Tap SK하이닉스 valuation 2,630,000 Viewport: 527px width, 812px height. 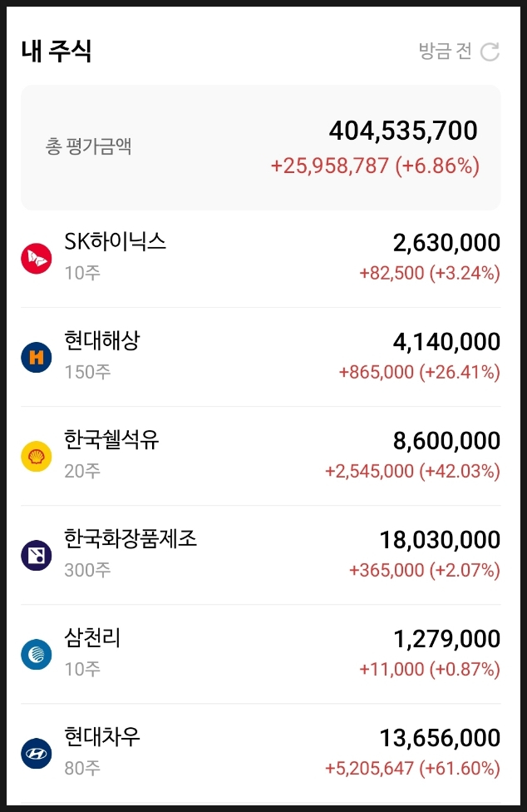446,242
